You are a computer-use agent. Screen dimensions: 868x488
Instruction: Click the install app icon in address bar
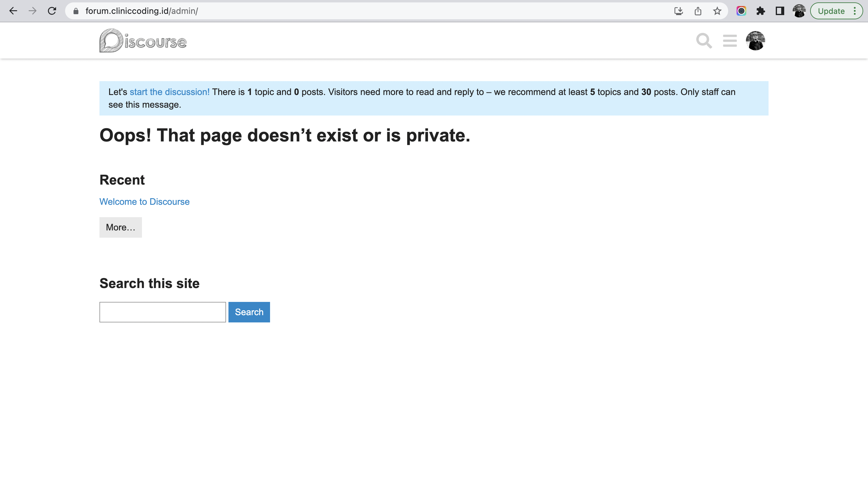point(678,11)
